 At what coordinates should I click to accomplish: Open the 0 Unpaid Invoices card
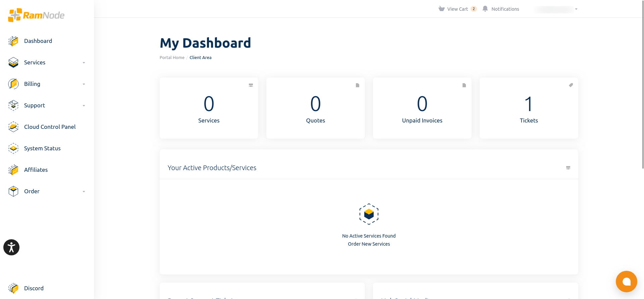pyautogui.click(x=422, y=108)
